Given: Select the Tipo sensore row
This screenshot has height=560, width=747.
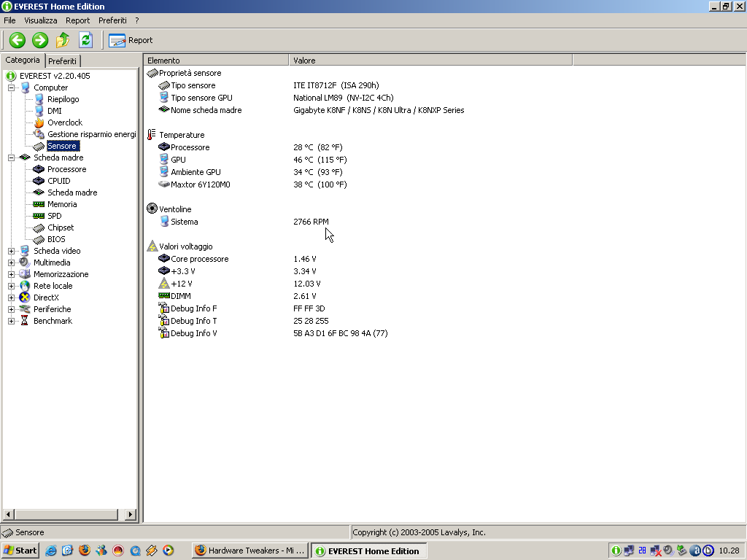Looking at the screenshot, I should [x=268, y=85].
